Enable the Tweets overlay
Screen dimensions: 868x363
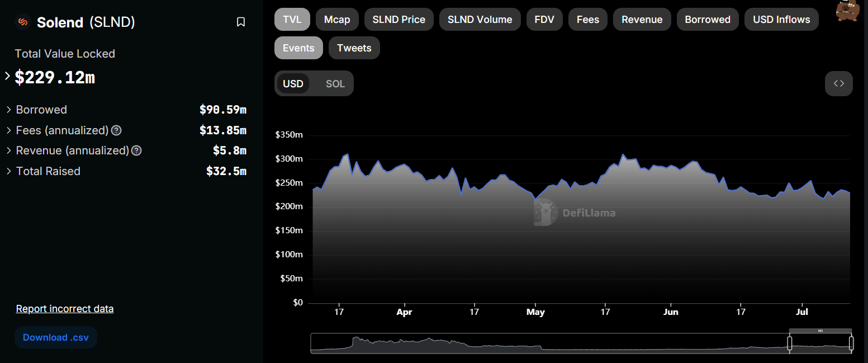click(354, 48)
